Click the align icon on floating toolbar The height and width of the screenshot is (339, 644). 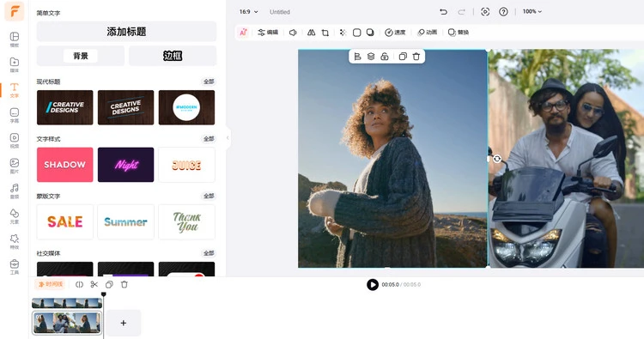(357, 57)
